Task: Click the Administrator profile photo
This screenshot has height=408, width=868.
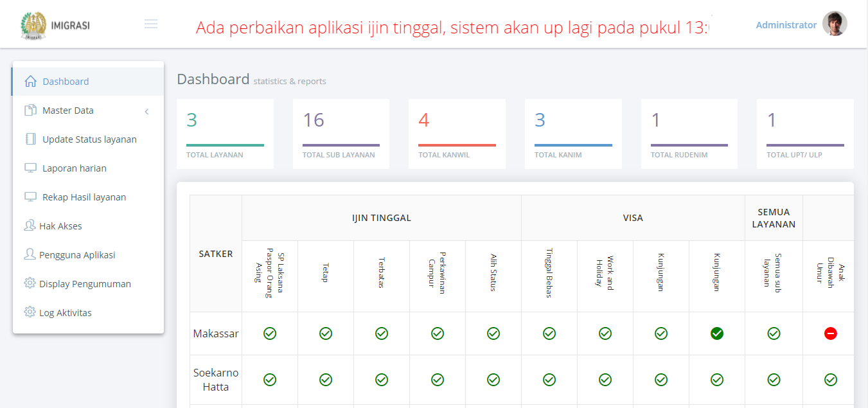Action: [835, 24]
